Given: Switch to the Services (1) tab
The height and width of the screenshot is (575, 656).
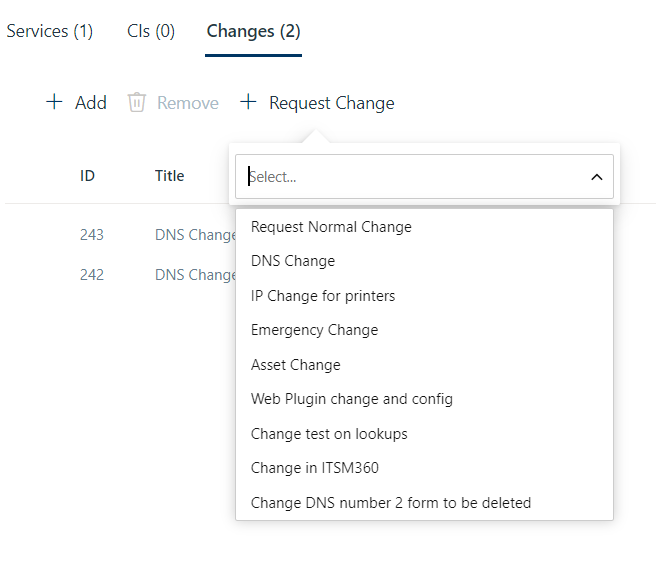Looking at the screenshot, I should click(49, 31).
